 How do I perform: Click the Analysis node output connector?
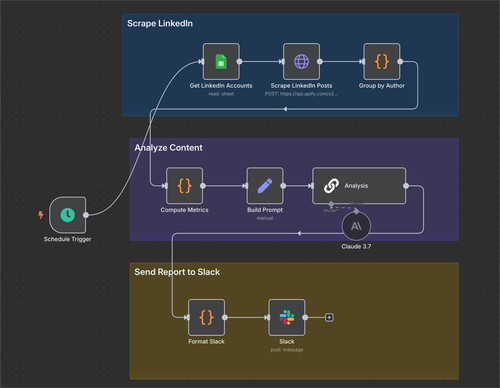(406, 186)
